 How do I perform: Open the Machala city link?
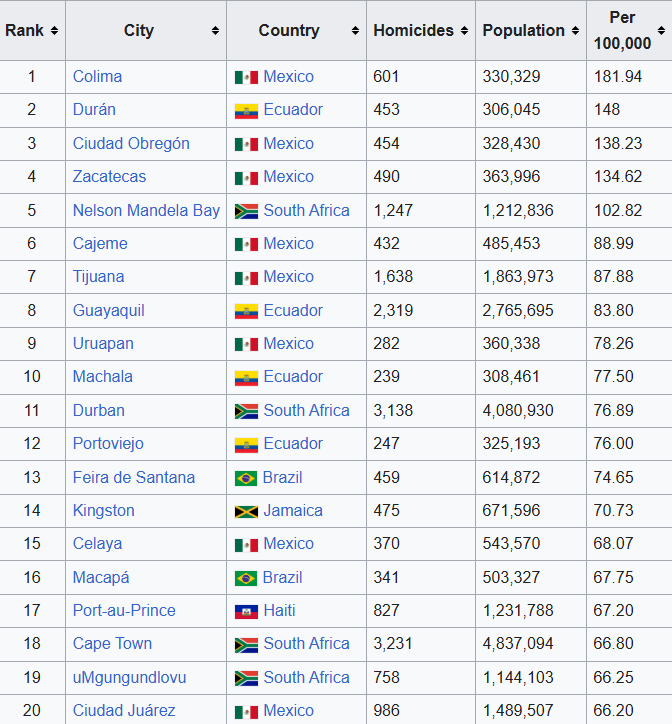(103, 376)
